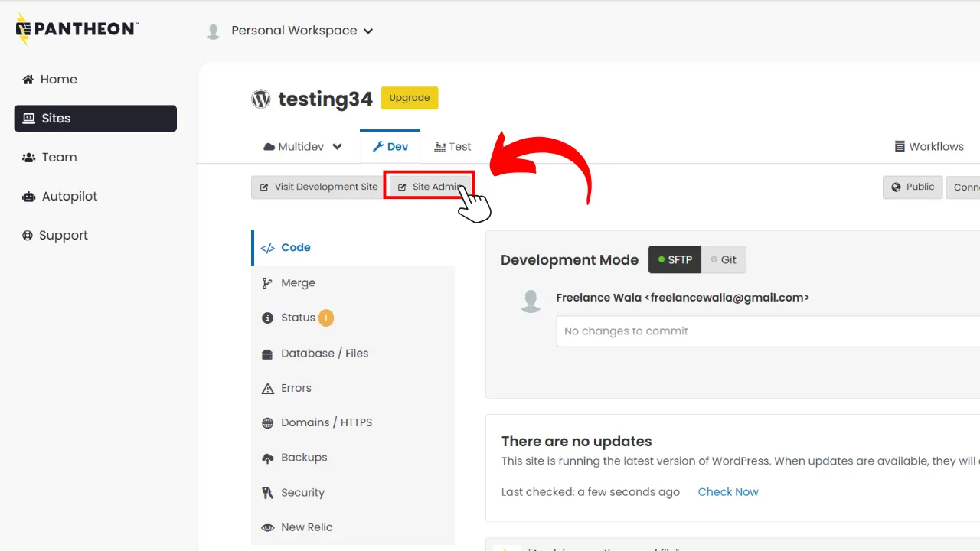980x551 pixels.
Task: Open Support section
Action: tap(55, 236)
